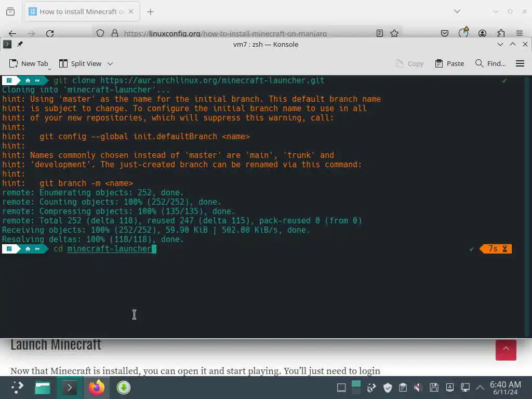Save page to Pocket
Image resolution: width=532 pixels, height=399 pixels.
coord(445,33)
